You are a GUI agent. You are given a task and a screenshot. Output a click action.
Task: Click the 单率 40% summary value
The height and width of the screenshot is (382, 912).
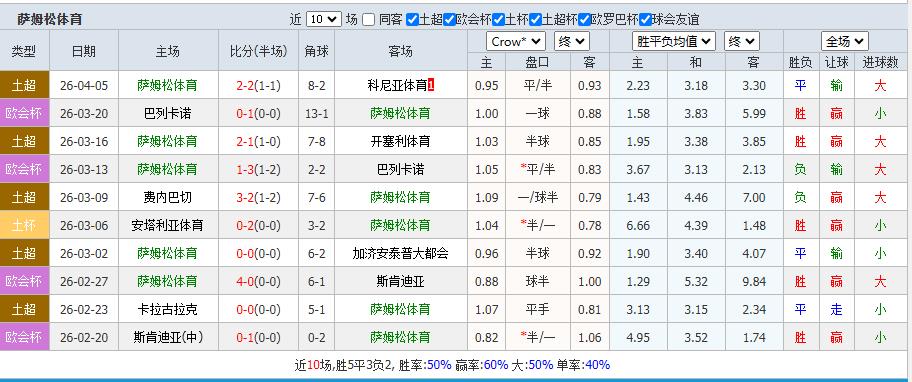pos(597,365)
